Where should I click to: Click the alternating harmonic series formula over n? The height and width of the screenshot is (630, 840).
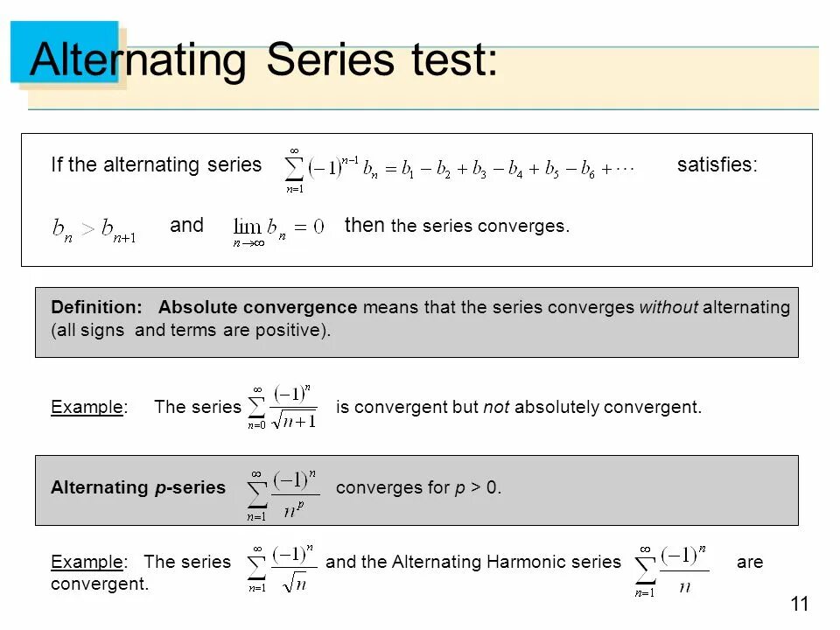coord(672,571)
